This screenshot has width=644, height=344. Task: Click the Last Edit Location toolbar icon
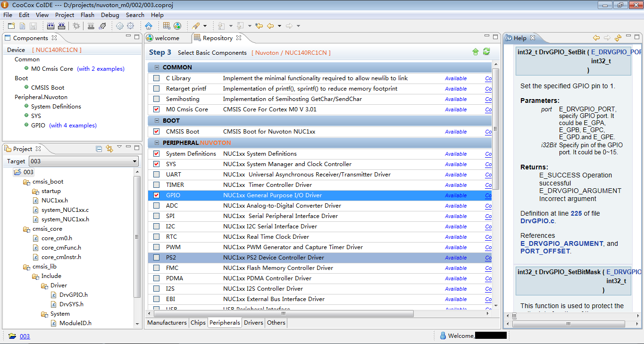(x=259, y=26)
